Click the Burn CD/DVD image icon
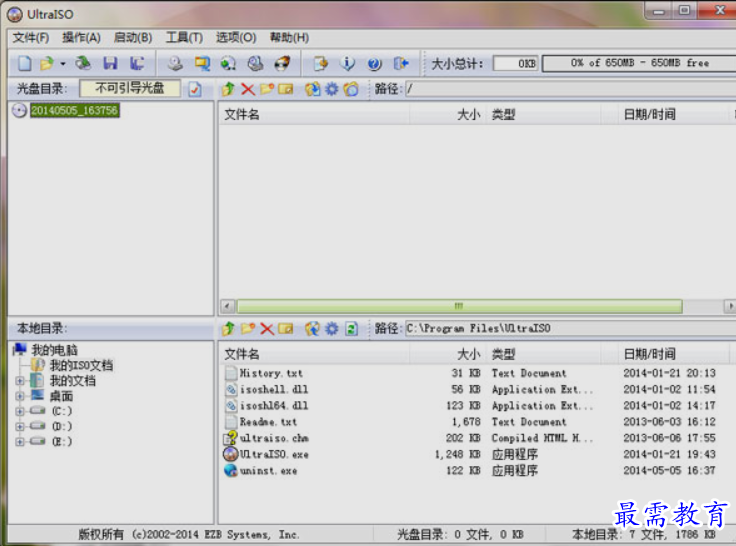Viewport: 736px width, 546px height. (283, 63)
